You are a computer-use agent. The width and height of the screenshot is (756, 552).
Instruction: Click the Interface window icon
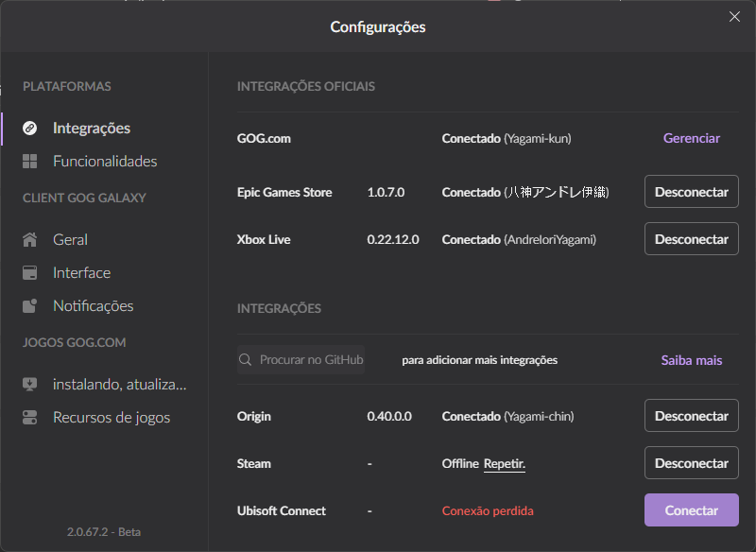pos(30,273)
